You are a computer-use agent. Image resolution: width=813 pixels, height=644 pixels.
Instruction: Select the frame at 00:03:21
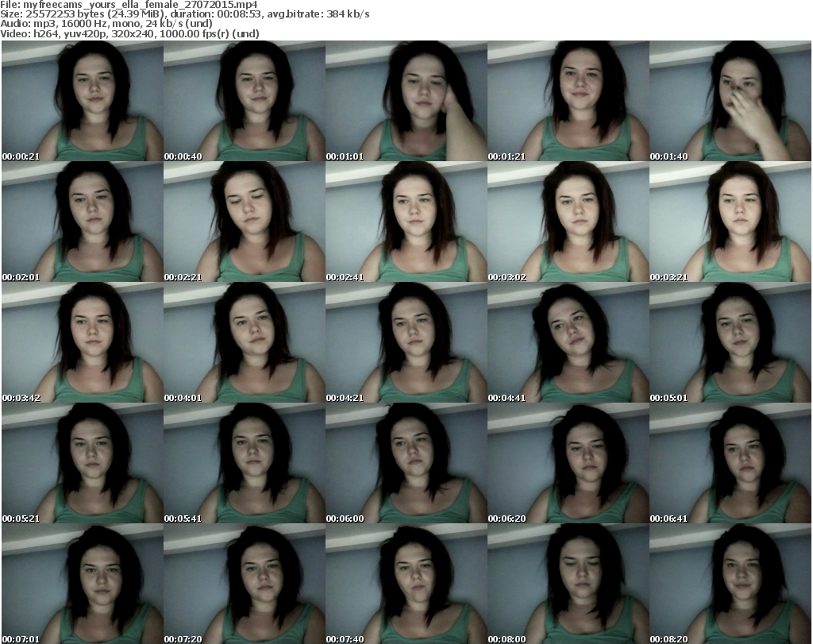(730, 222)
